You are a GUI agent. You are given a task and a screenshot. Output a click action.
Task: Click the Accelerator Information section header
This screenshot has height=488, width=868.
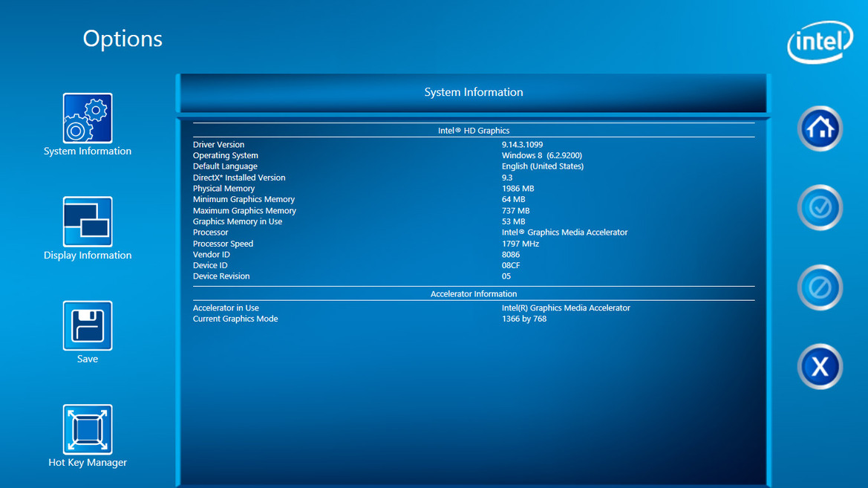coord(473,294)
